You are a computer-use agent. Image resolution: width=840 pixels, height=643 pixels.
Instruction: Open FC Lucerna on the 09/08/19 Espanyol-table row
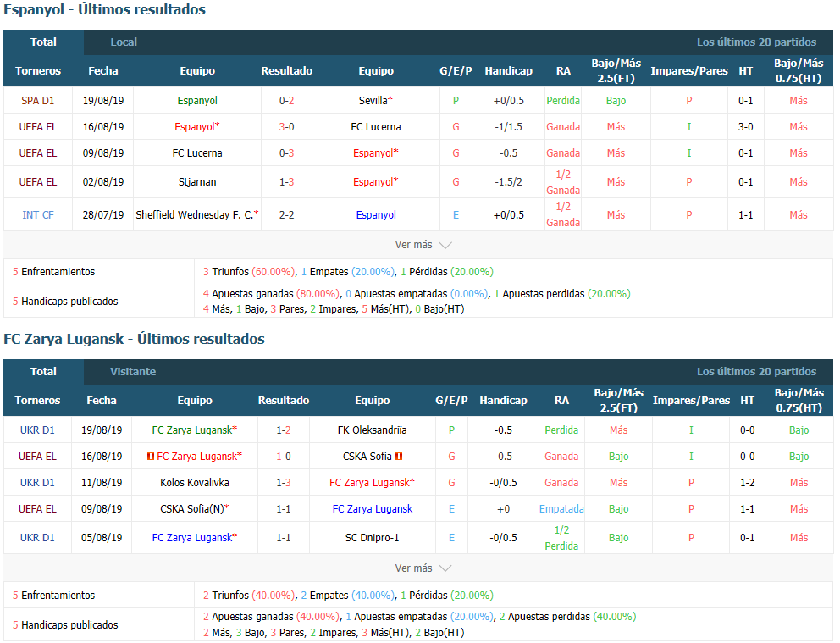tap(197, 153)
